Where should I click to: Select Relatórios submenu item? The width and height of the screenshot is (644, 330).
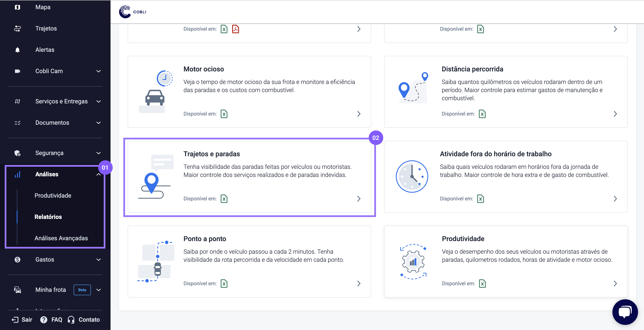[48, 217]
